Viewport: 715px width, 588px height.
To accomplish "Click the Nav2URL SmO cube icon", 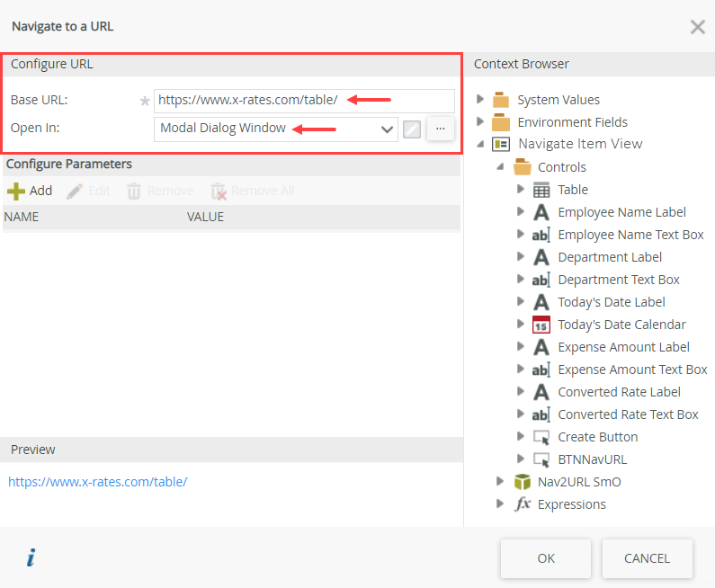I will coord(523,482).
